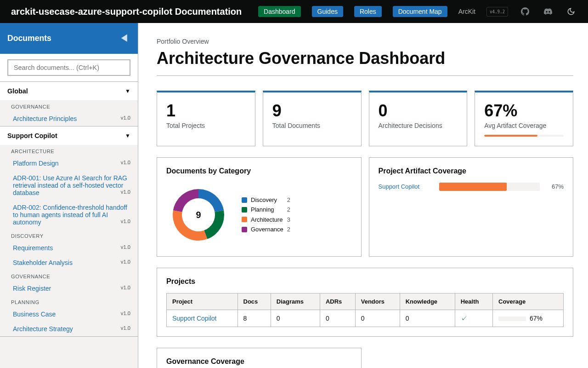This screenshot has height=368, width=588.
Task: Open the Discord community icon
Action: (x=548, y=11)
